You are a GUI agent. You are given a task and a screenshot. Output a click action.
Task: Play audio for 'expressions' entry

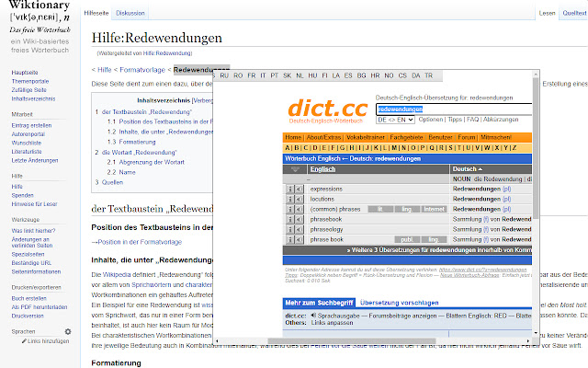(299, 189)
